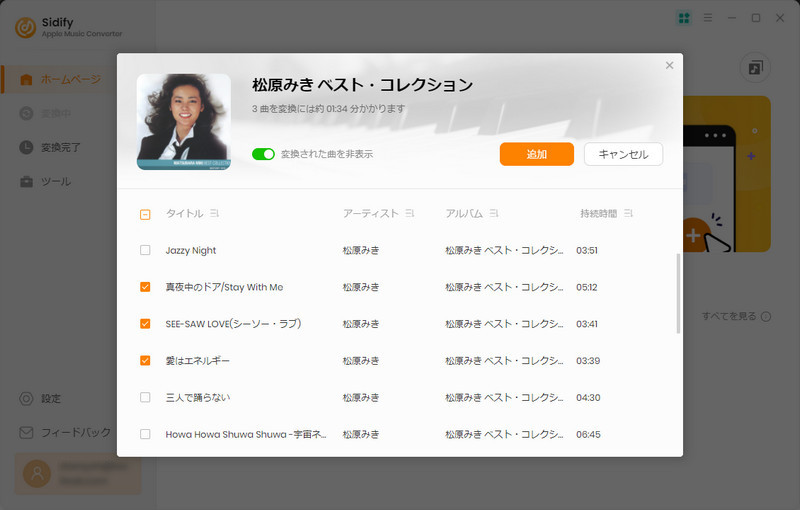Open 変換中 in the sidebar
The image size is (800, 510).
[x=45, y=113]
